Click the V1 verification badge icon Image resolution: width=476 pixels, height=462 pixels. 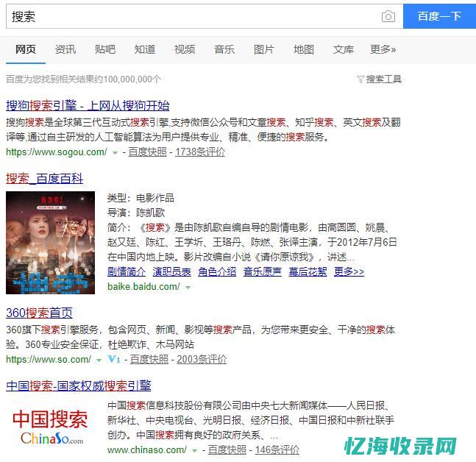[x=114, y=360]
